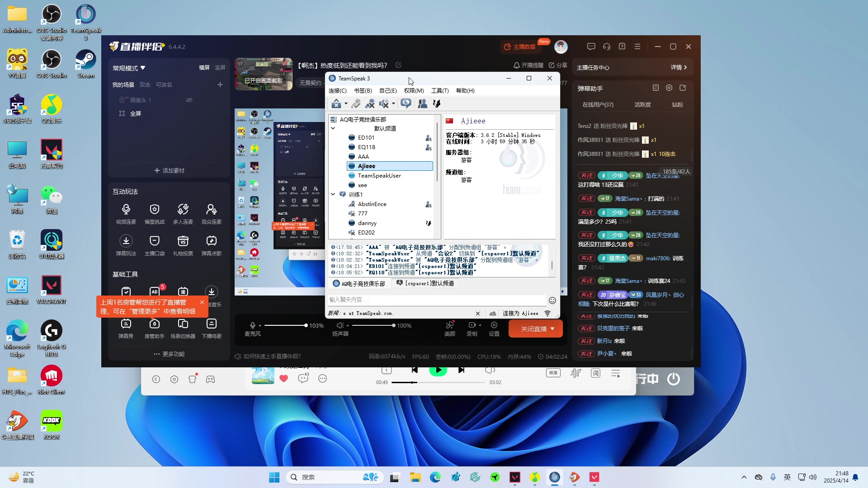Open 设置 in the bottom control bar
Screen dimensions: 868x488
[494, 329]
